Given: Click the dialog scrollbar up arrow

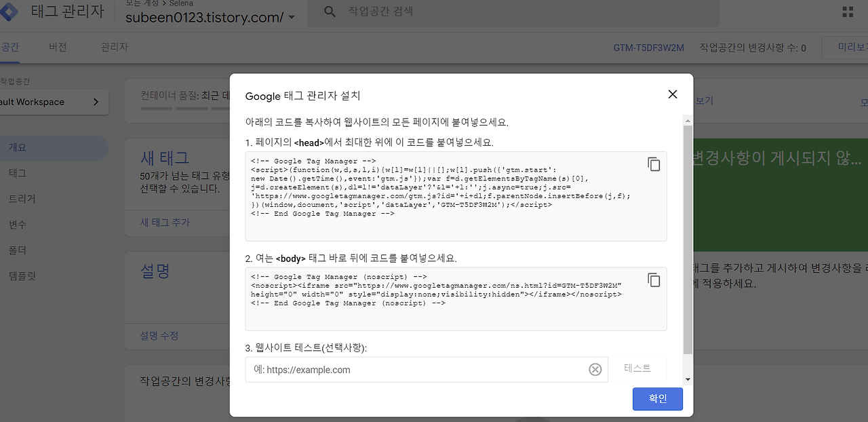Looking at the screenshot, I should coord(688,120).
